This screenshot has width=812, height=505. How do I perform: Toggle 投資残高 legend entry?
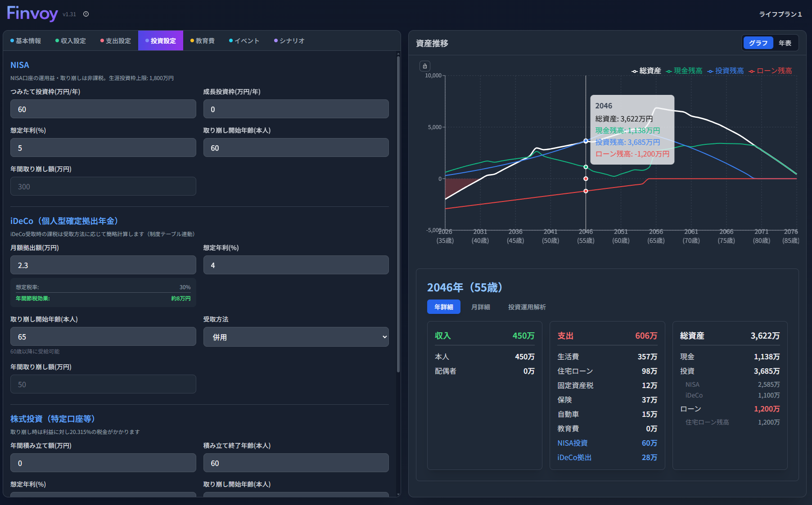coord(725,71)
